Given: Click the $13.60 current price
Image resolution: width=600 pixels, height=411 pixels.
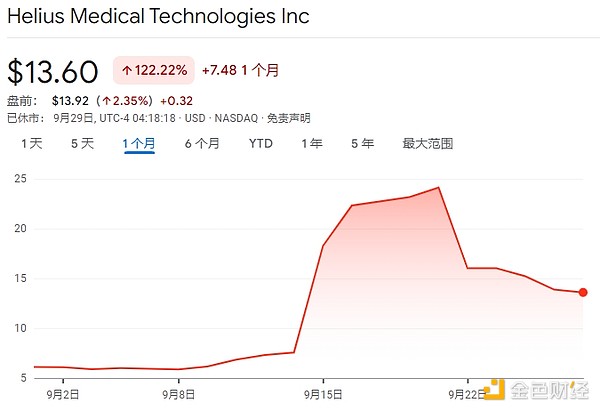Looking at the screenshot, I should tap(53, 72).
